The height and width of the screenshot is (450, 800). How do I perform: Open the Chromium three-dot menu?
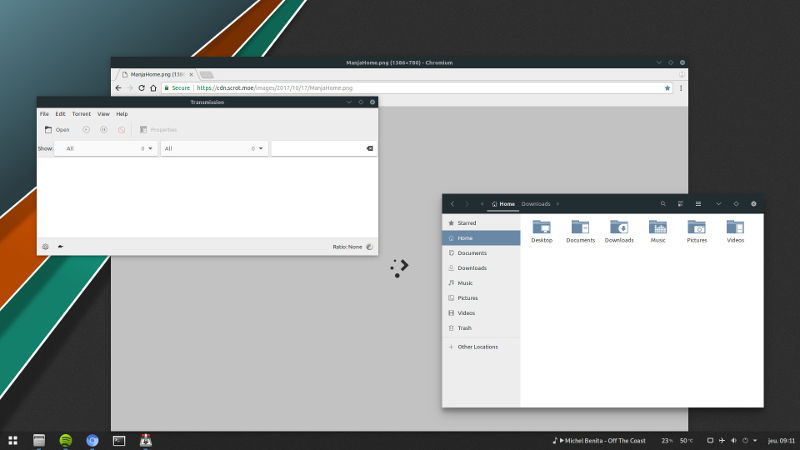(681, 88)
